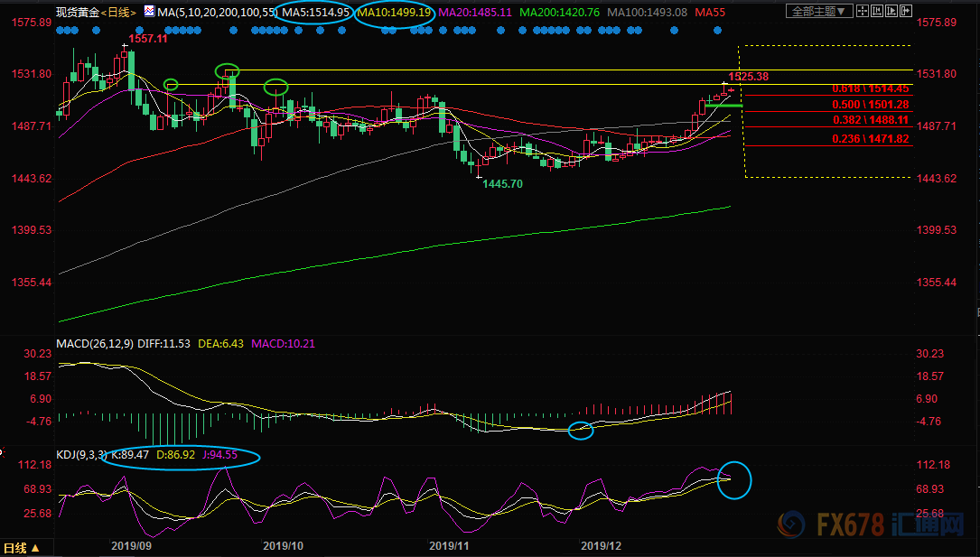The height and width of the screenshot is (557, 980).
Task: Click the chart playback icon in top toolbar
Action: coord(891,11)
